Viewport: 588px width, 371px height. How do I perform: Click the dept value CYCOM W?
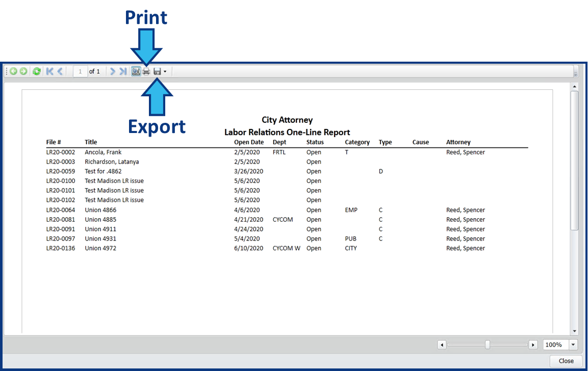287,248
